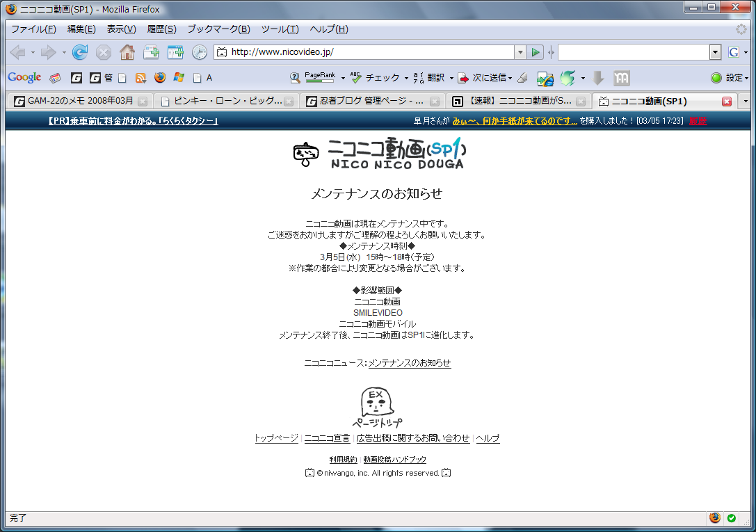
Task: Open the 編集 menu
Action: click(x=81, y=29)
